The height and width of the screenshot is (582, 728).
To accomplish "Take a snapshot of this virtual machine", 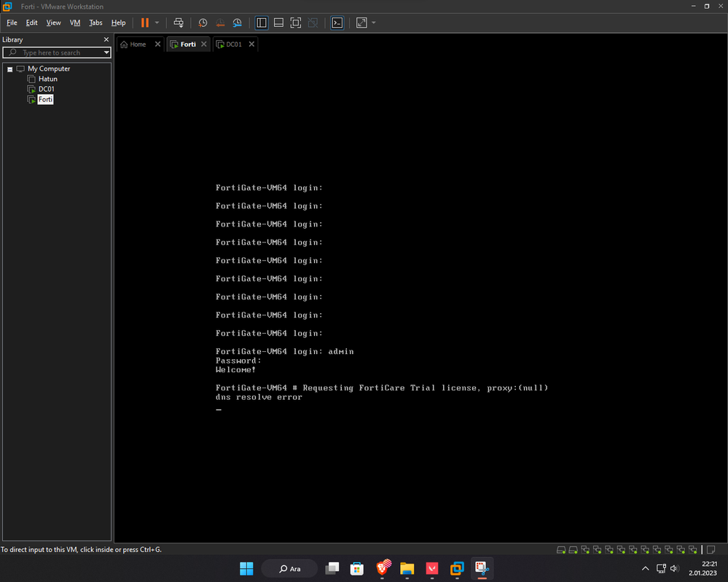I will pyautogui.click(x=203, y=23).
